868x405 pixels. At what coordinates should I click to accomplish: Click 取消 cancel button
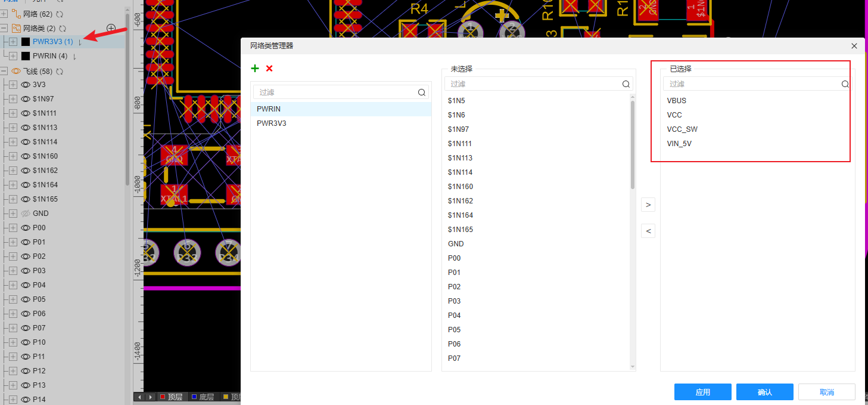tap(827, 392)
